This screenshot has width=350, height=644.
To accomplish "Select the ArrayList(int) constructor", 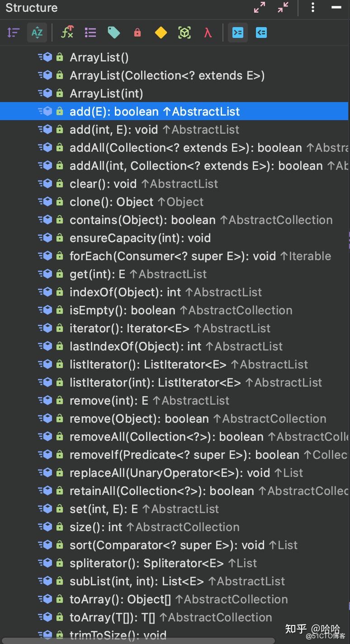I will point(106,93).
